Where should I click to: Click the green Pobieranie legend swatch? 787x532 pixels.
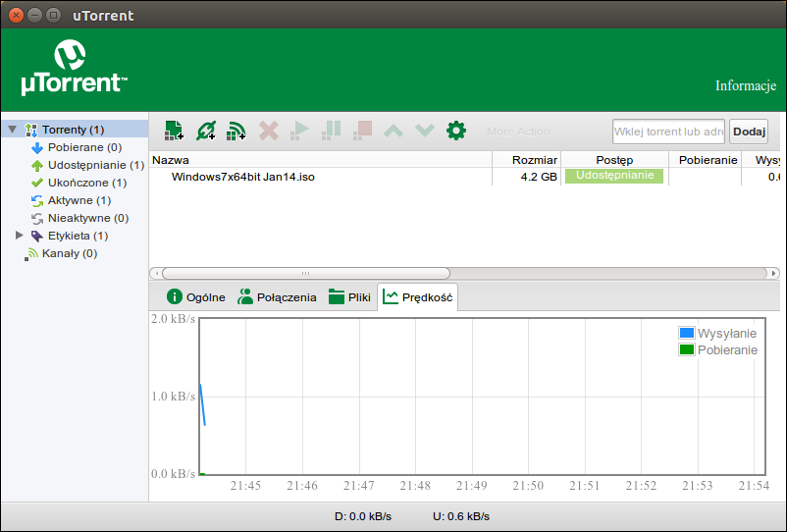[687, 349]
